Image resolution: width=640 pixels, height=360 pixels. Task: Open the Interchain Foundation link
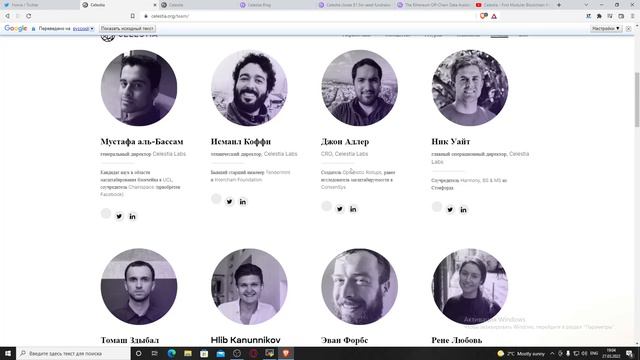click(x=238, y=180)
